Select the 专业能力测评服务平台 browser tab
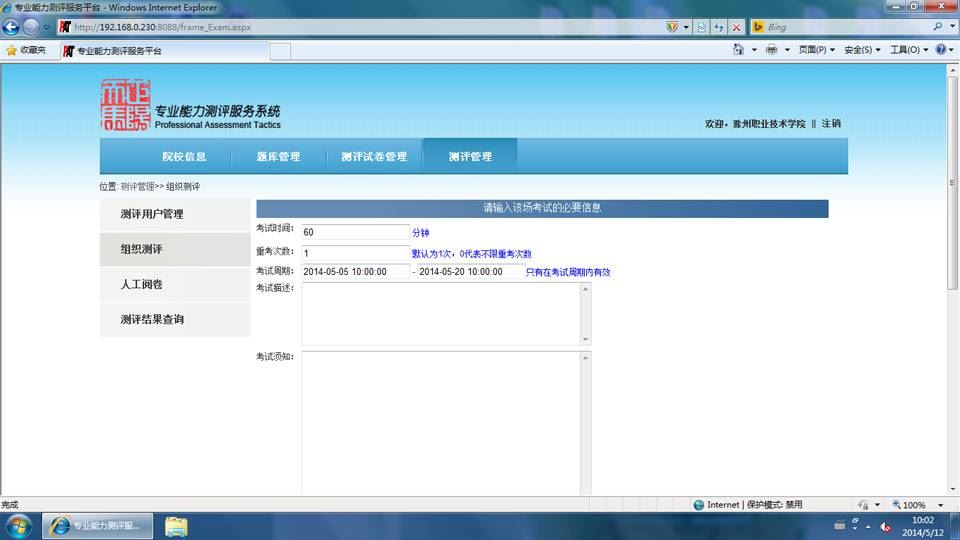This screenshot has height=540, width=960. coord(165,51)
